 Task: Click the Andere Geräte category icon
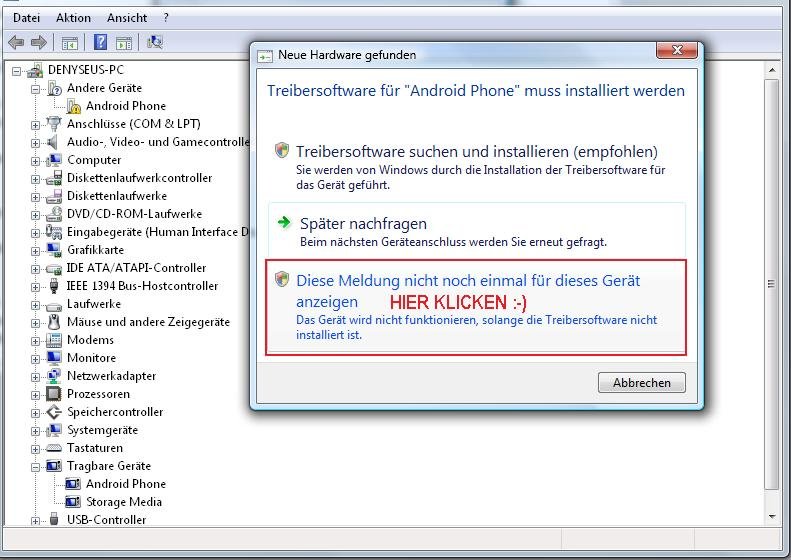[54, 88]
